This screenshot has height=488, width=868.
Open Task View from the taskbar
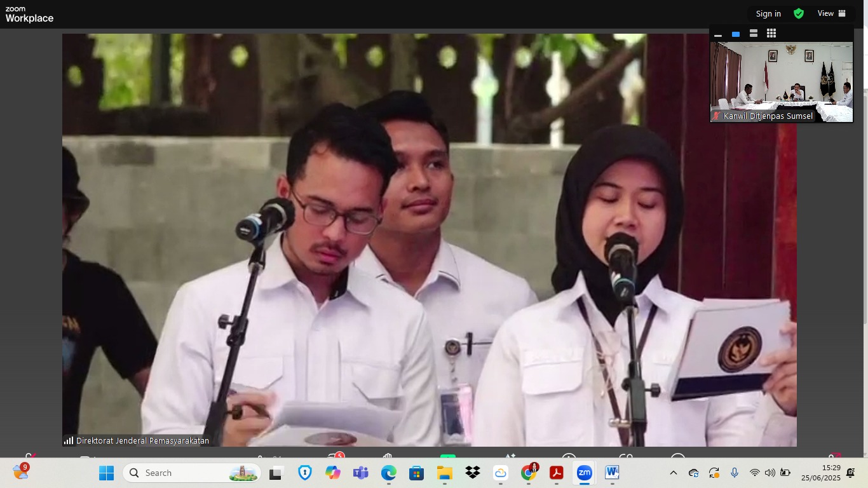tap(276, 473)
